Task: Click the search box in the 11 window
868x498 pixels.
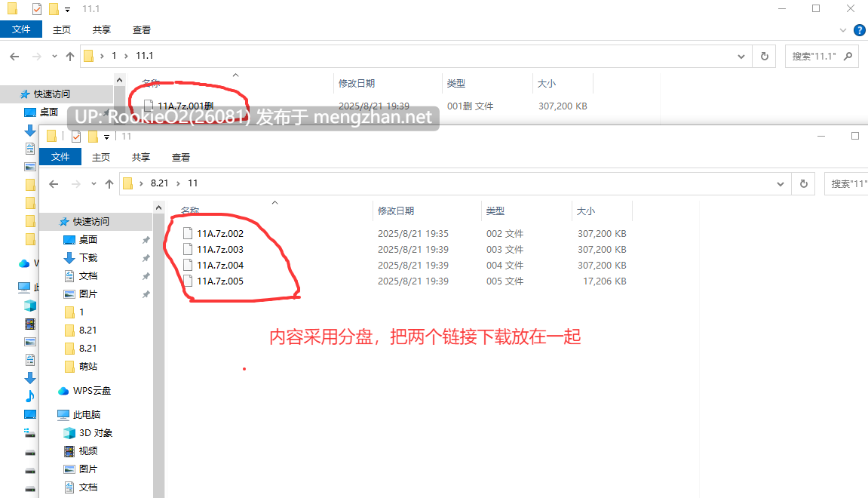Action: coord(846,183)
